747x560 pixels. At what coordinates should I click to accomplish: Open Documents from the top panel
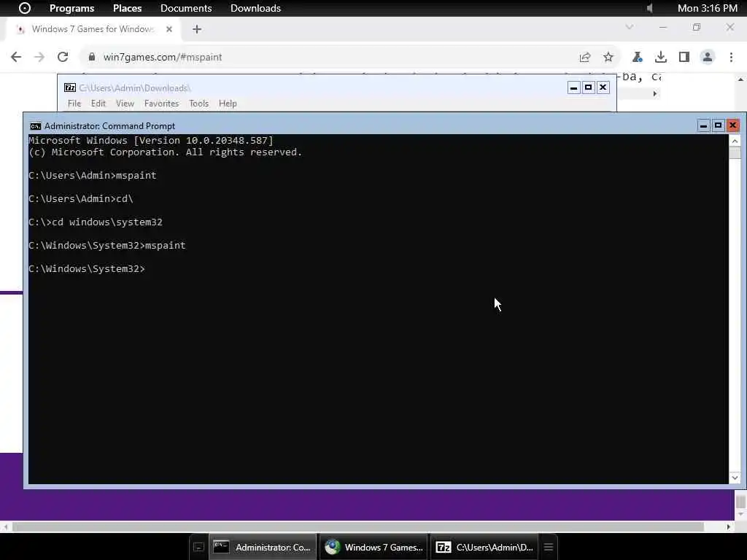coord(186,8)
